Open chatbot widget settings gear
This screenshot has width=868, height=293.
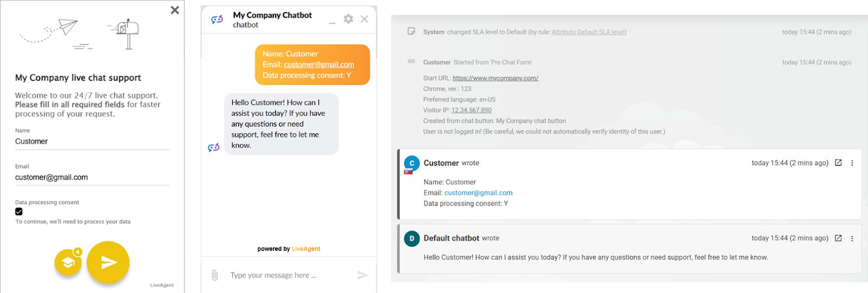coord(348,19)
